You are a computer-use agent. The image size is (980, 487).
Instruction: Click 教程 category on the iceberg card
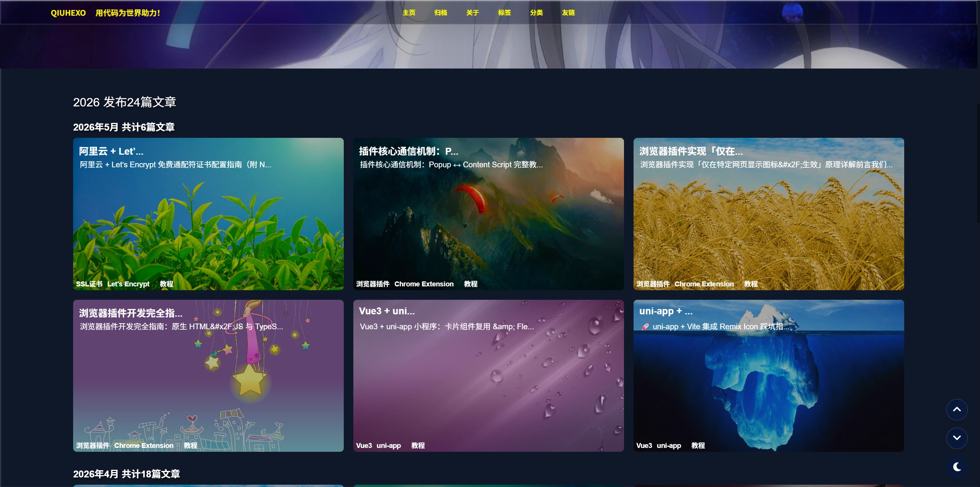[698, 446]
